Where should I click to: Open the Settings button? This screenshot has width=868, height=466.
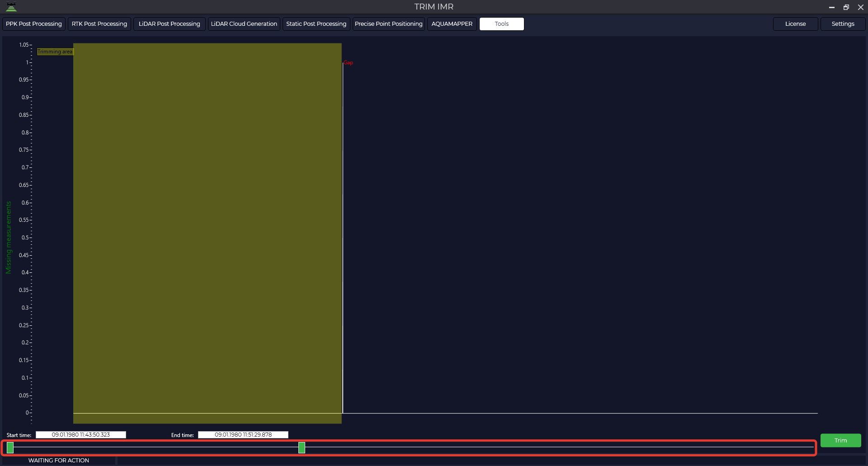tap(843, 24)
